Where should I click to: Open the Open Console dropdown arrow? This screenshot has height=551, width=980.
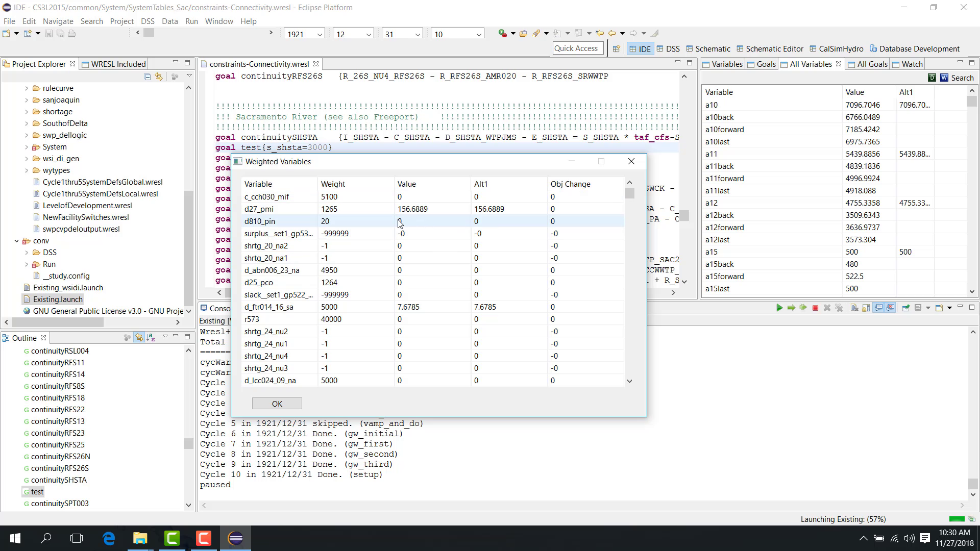(949, 308)
